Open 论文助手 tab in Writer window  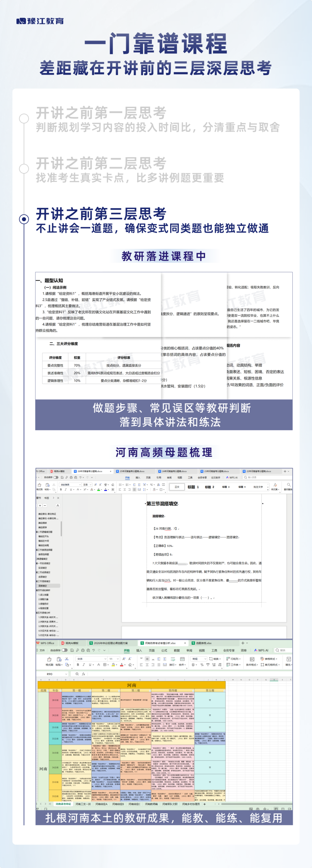(216, 477)
